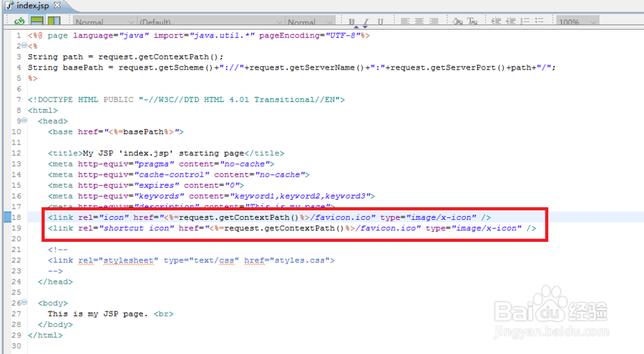Image resolution: width=644 pixels, height=354 pixels.
Task: Align text left
Action: (405, 21)
